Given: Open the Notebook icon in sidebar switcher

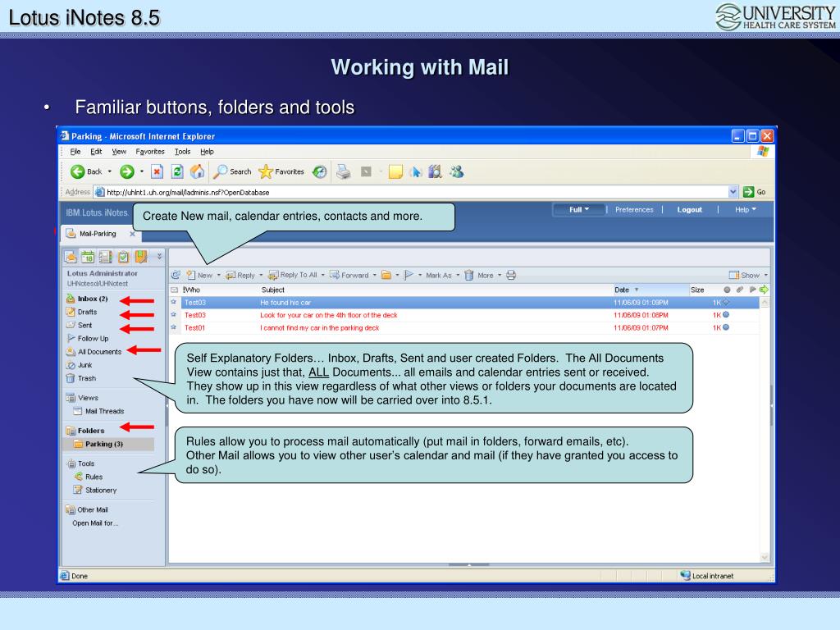Looking at the screenshot, I should [141, 257].
